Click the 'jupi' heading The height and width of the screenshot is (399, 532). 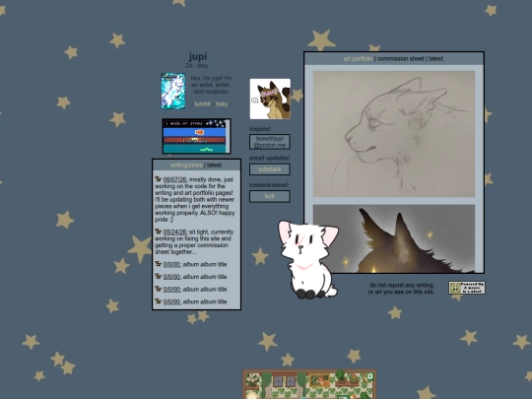coord(198,56)
